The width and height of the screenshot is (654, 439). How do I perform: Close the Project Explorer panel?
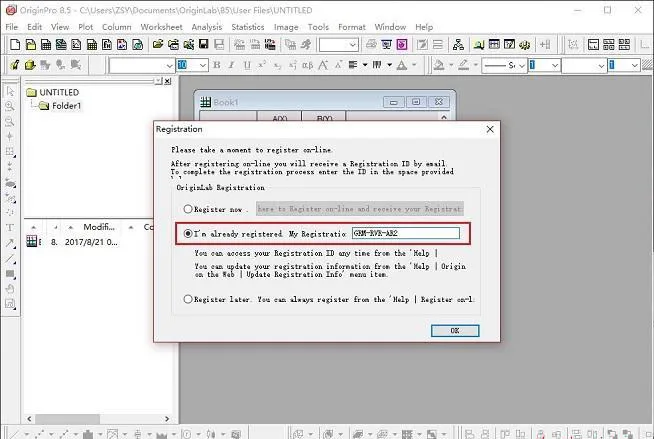tap(168, 81)
